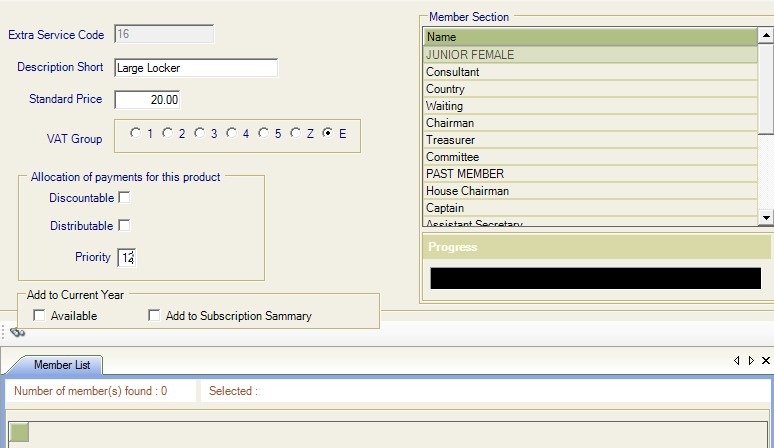
Task: Select VAT Group radio button E
Action: point(327,133)
